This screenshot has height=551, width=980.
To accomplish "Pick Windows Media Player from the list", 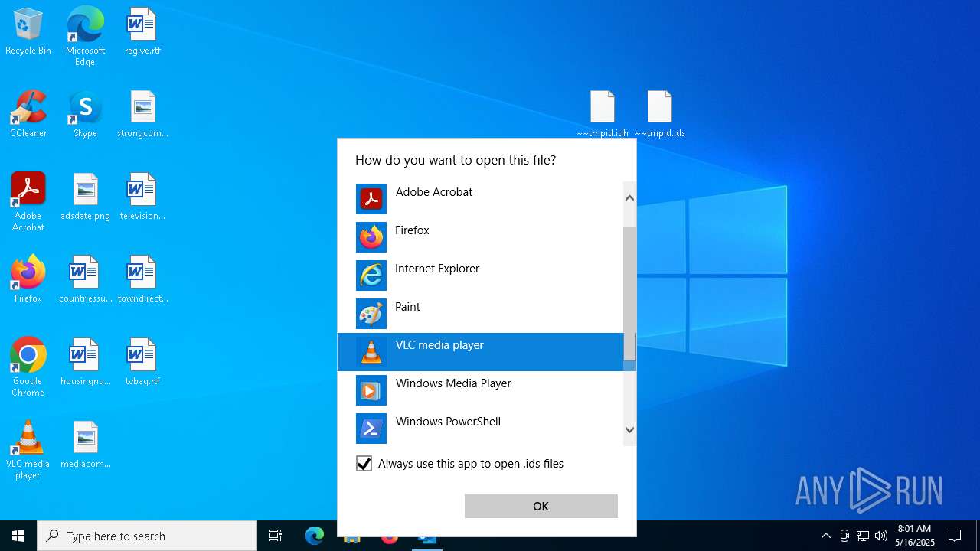I will pos(481,390).
